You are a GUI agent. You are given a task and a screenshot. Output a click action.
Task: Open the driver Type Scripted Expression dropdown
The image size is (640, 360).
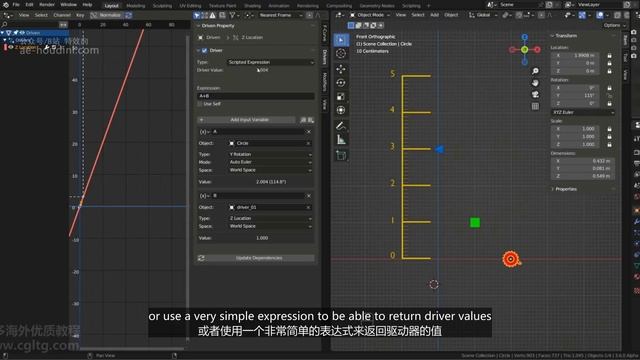point(271,62)
